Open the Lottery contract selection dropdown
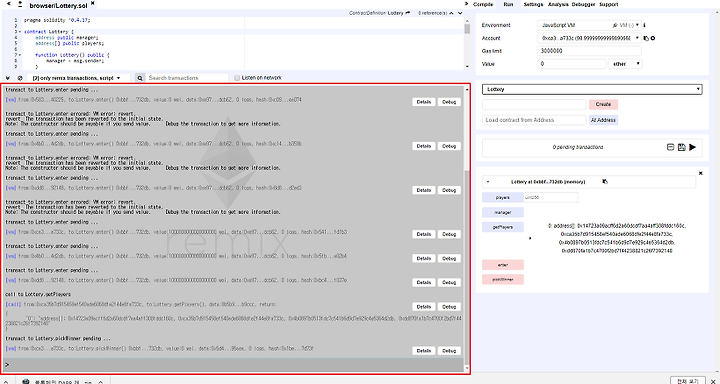 (592, 89)
